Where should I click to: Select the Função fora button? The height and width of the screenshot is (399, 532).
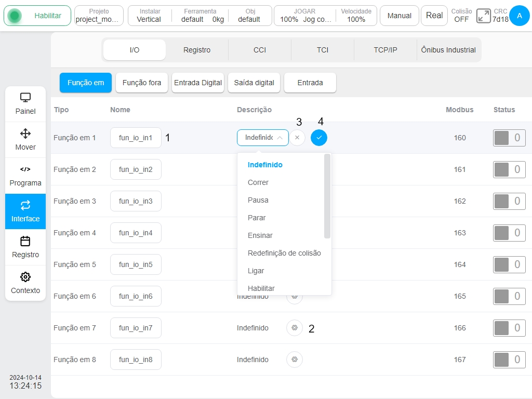(x=142, y=83)
